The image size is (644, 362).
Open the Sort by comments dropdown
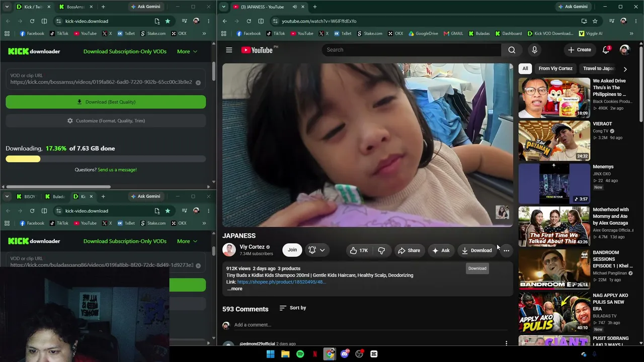click(293, 308)
